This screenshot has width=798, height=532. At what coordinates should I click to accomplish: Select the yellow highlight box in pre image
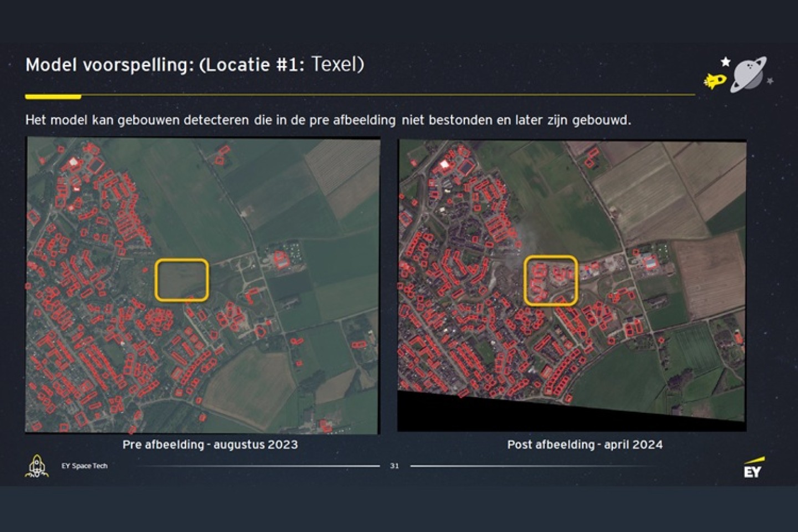tap(182, 280)
